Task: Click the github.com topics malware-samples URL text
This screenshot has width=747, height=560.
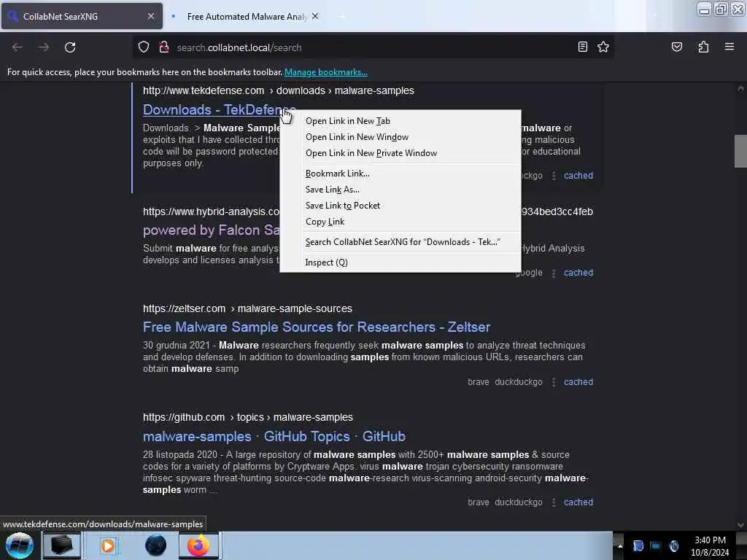Action: coord(248,418)
